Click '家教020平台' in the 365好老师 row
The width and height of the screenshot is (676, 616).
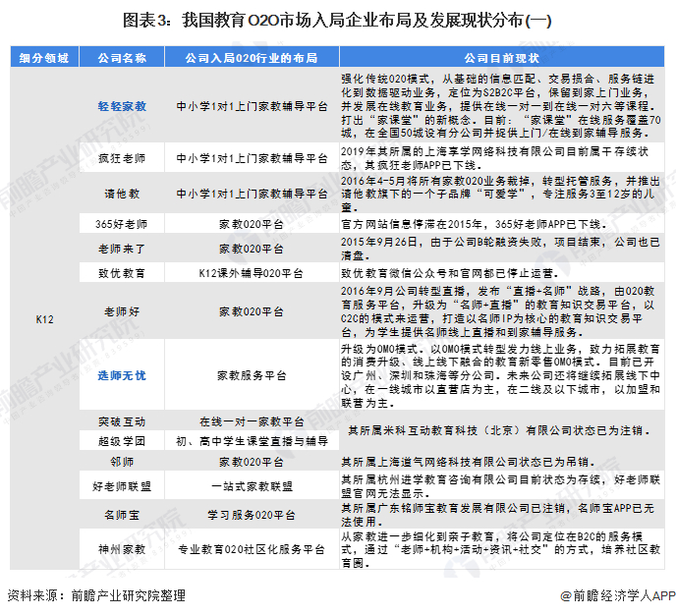coord(252,224)
